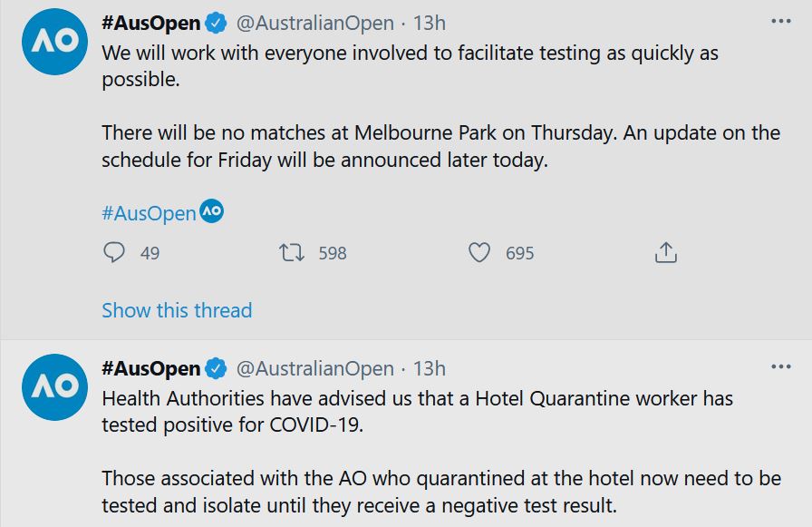
Task: Retweet the tweet about Thursday matches
Action: coord(292,252)
